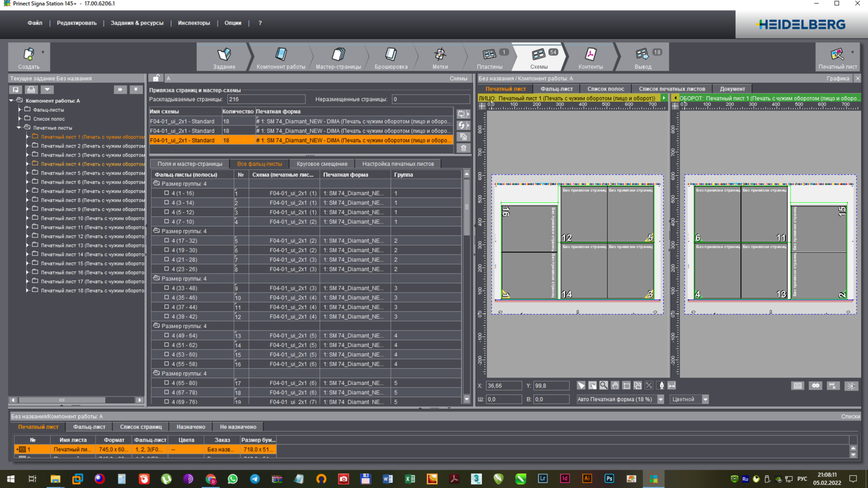Screen dimensions: 868x488
Task: Select the zoom magnifier tool below preview
Action: 604,386
